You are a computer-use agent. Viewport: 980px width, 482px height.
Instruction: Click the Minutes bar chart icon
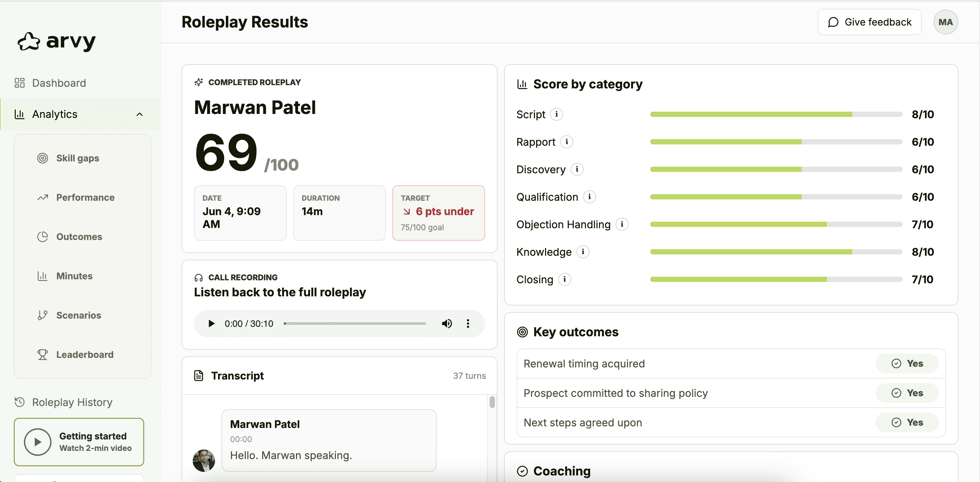[43, 276]
